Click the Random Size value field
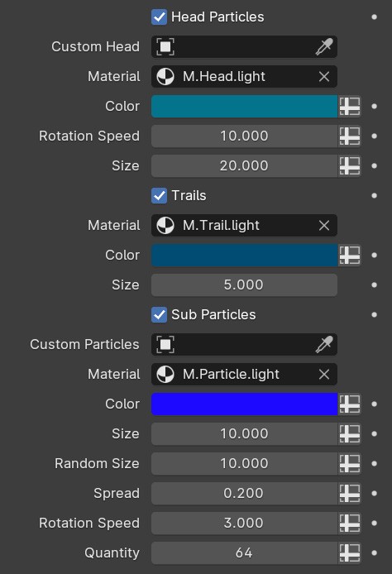Viewport: 392px width, 574px height. point(244,463)
